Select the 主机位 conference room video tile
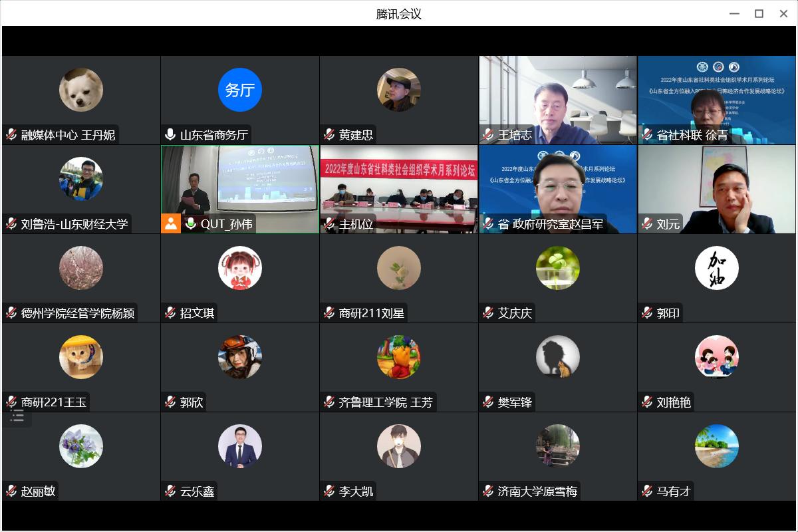The height and width of the screenshot is (532, 798). (x=398, y=190)
